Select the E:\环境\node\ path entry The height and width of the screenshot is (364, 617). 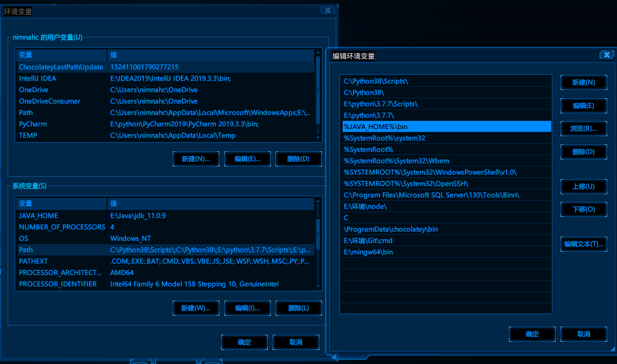pos(446,206)
